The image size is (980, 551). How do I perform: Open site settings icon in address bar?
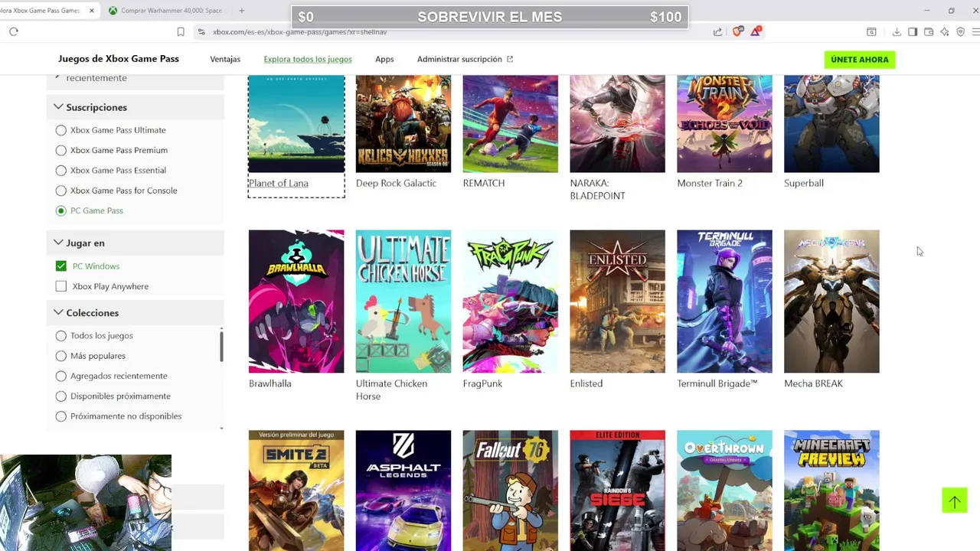click(x=201, y=31)
